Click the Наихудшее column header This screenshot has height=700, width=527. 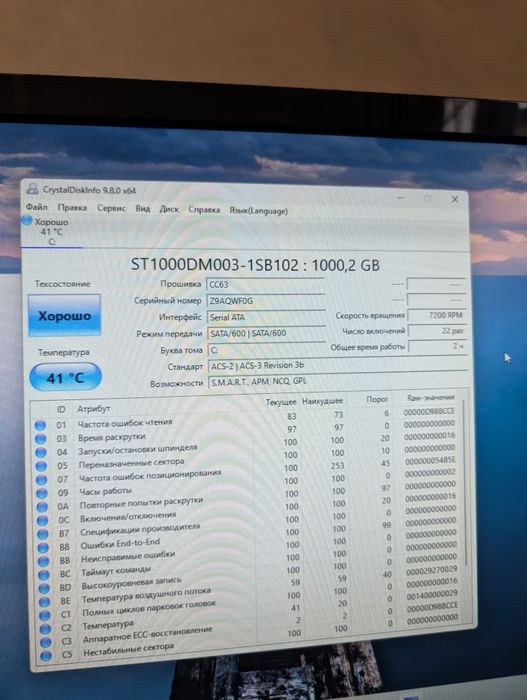tap(322, 401)
